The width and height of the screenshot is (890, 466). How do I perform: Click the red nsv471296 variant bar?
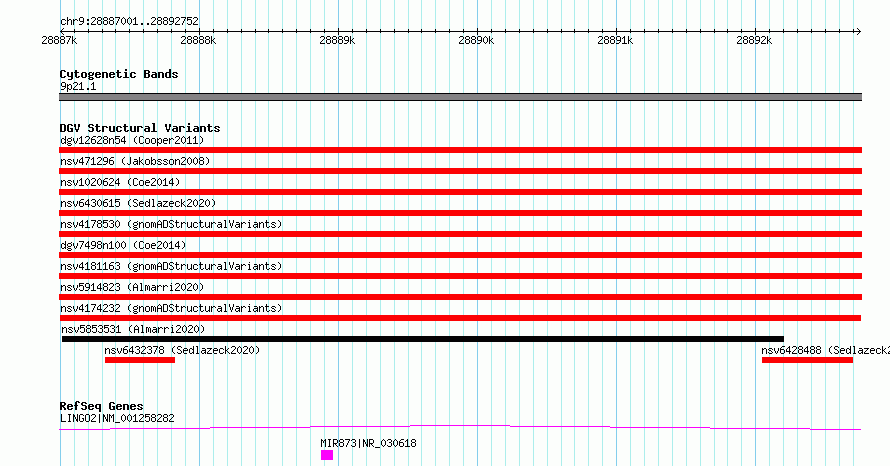tap(460, 171)
